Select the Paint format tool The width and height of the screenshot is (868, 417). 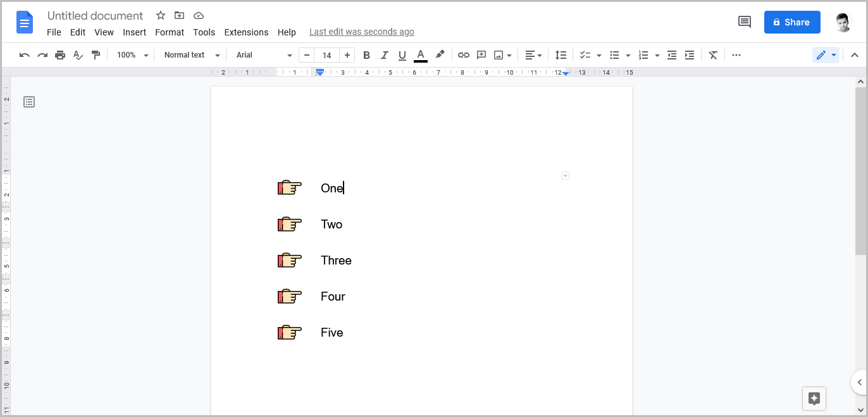[96, 55]
